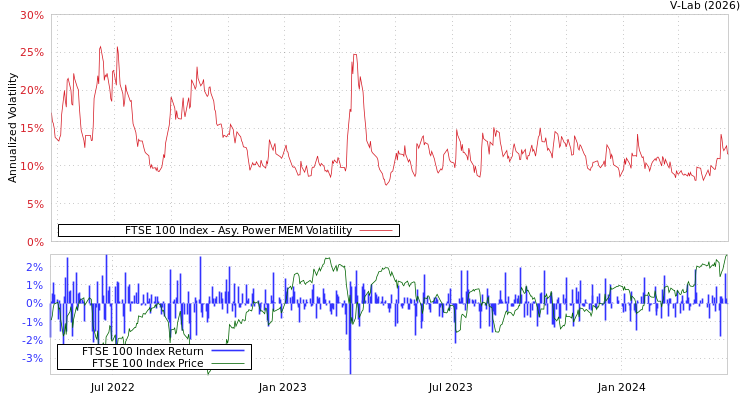Image resolution: width=750 pixels, height=400 pixels.
Task: Click the 5% label on volatility axis
Action: pyautogui.click(x=34, y=204)
